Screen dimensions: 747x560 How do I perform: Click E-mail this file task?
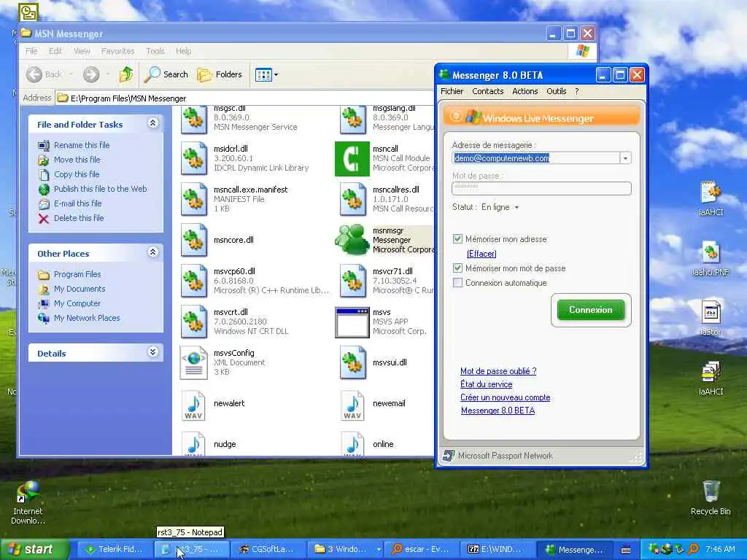(x=77, y=203)
